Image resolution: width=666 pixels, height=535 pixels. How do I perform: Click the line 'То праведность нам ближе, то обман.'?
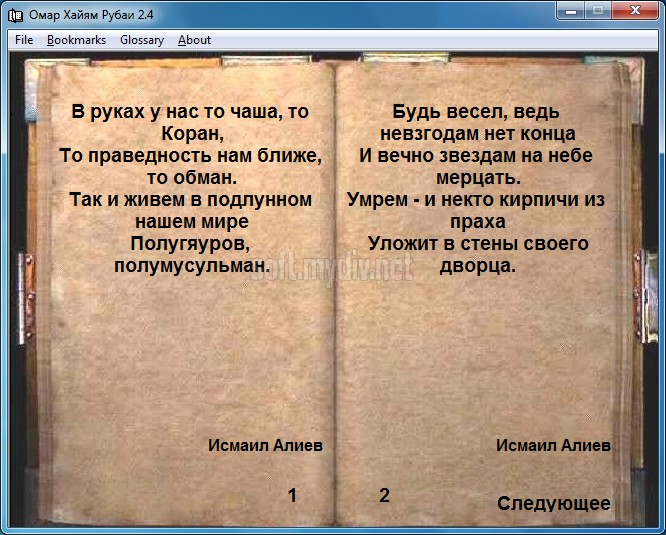[x=191, y=166]
